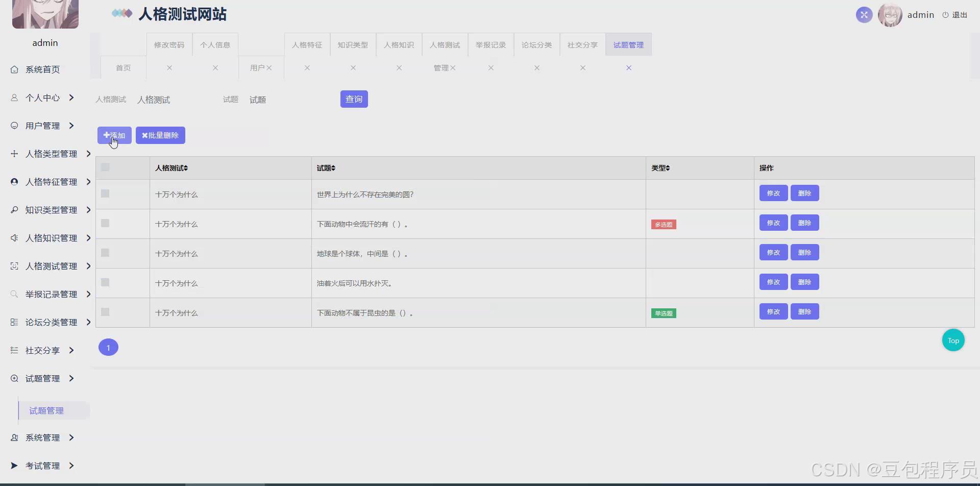980x486 pixels.
Task: Expand 人格类型管理 with its chevron
Action: pyautogui.click(x=88, y=154)
